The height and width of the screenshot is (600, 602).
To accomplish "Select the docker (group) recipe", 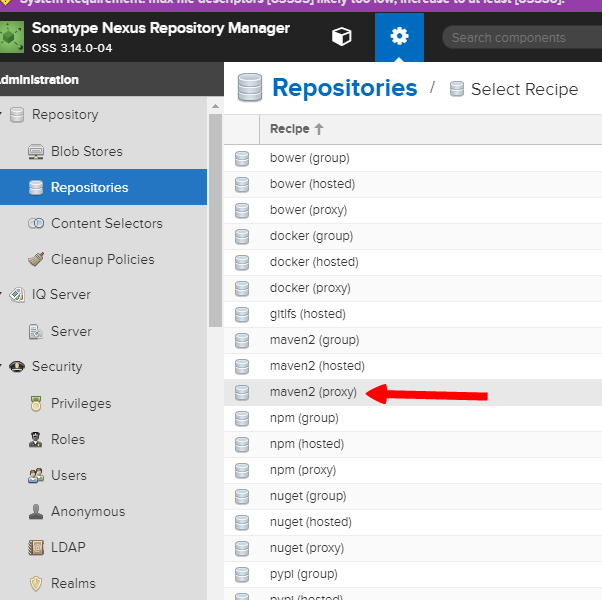I will (413, 236).
